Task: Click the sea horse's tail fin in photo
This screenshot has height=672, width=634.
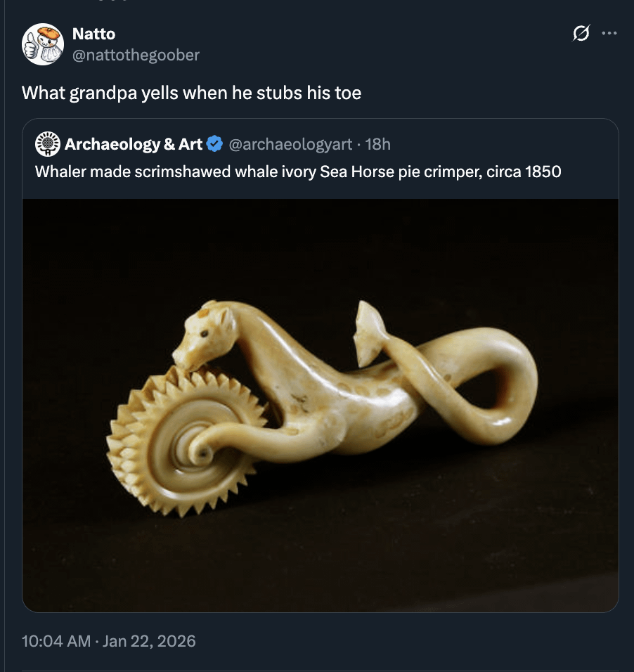Action: 371,329
